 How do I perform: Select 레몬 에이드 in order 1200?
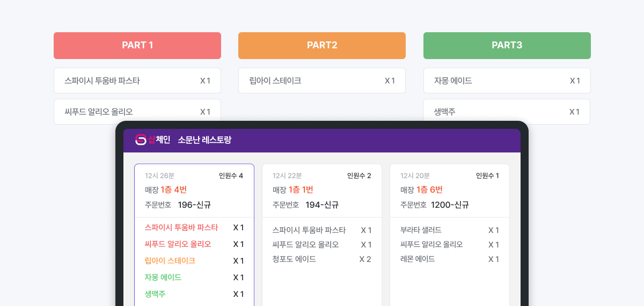pos(418,259)
